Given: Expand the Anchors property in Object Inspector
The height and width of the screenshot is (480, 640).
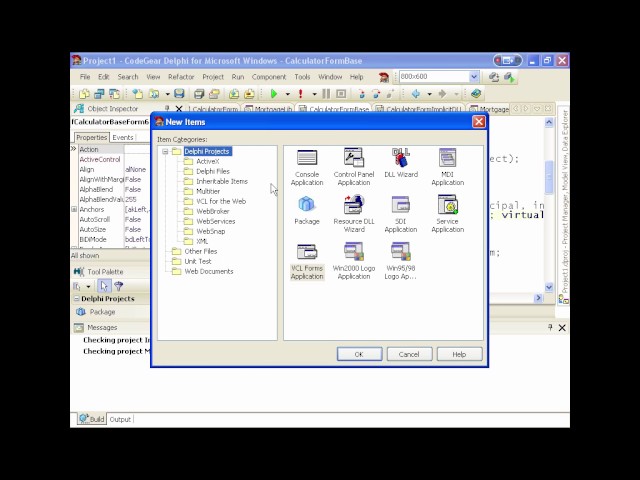Looking at the screenshot, I should (x=74, y=209).
